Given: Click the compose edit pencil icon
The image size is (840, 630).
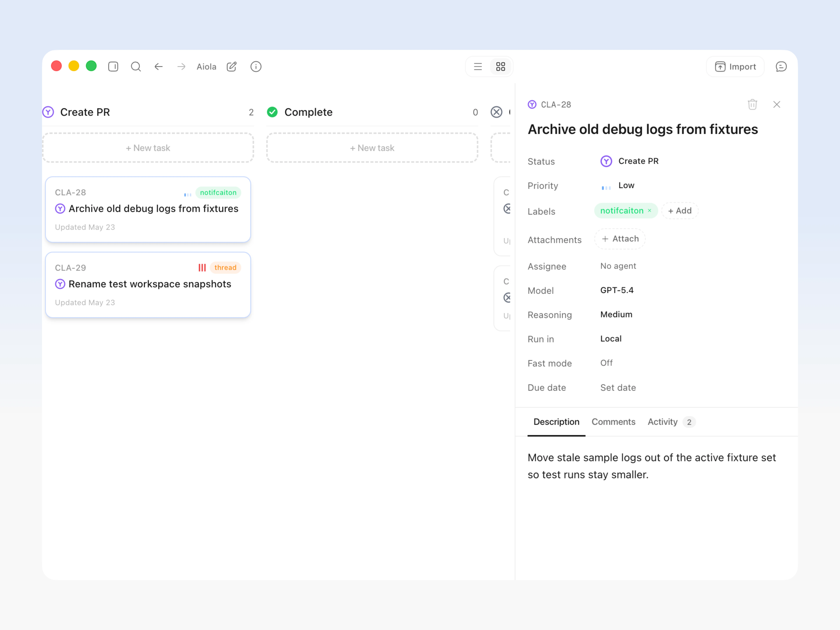Looking at the screenshot, I should pyautogui.click(x=232, y=66).
